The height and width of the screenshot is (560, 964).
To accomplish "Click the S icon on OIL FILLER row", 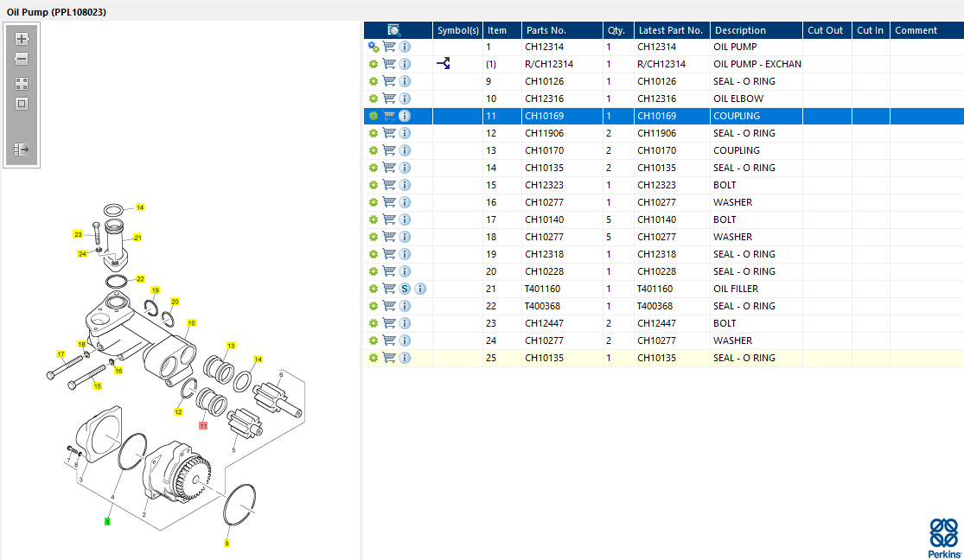I will click(x=405, y=289).
